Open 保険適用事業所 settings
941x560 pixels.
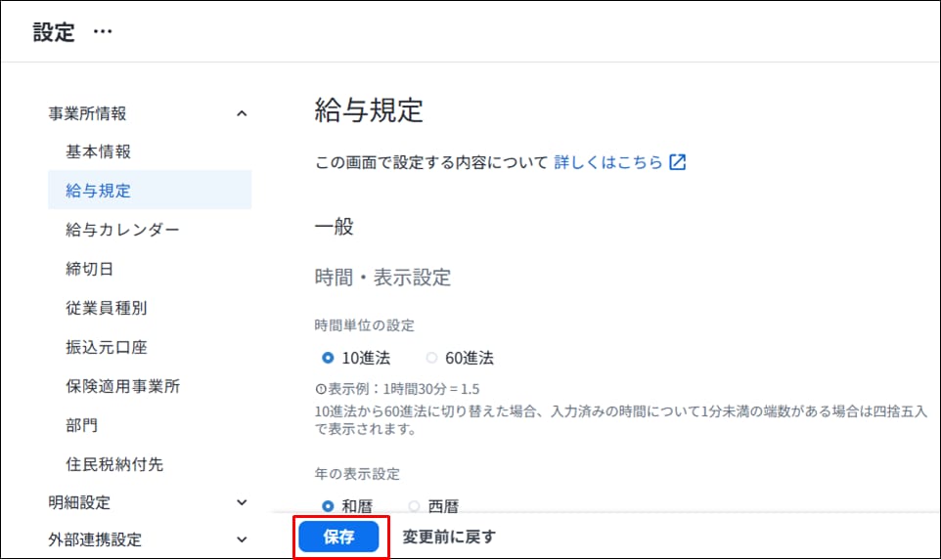click(x=122, y=386)
